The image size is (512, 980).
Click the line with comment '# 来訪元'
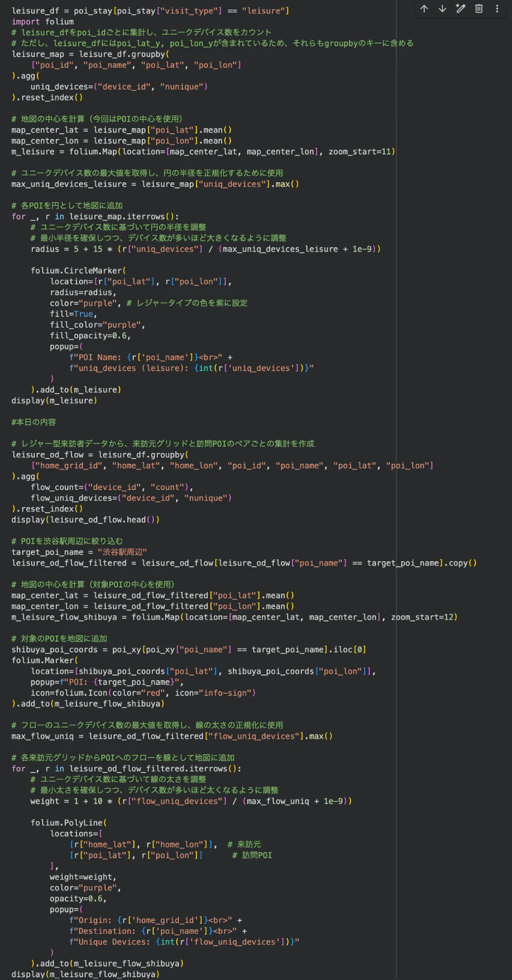pos(165,844)
